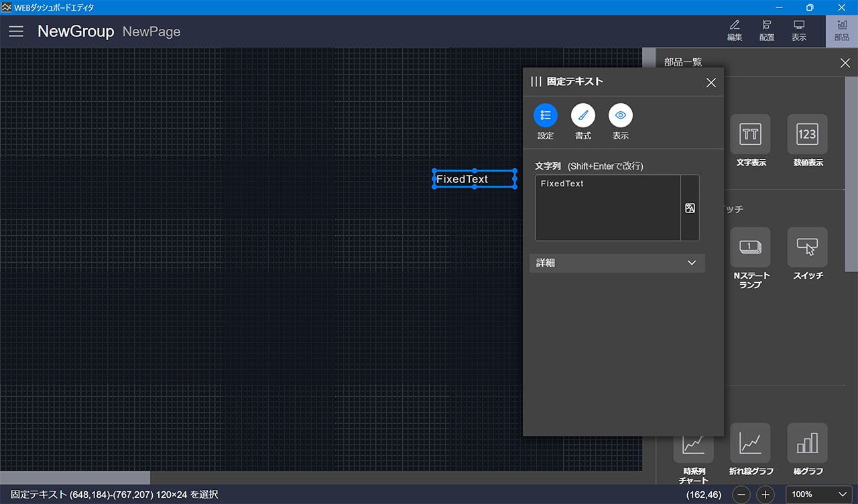Click the image insert icon beside the text box
This screenshot has height=504, width=858.
coord(690,208)
